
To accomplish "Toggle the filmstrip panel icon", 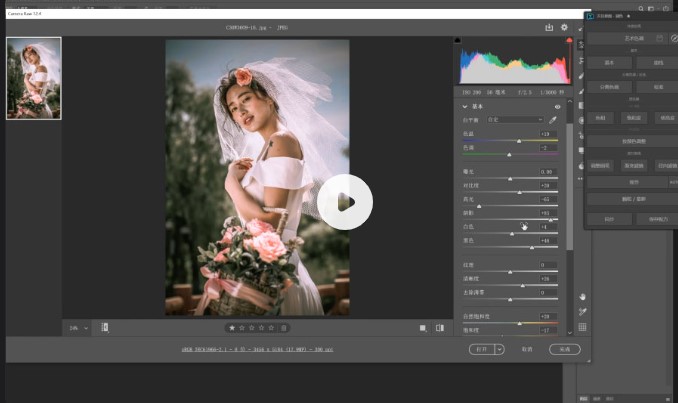I will coord(105,327).
